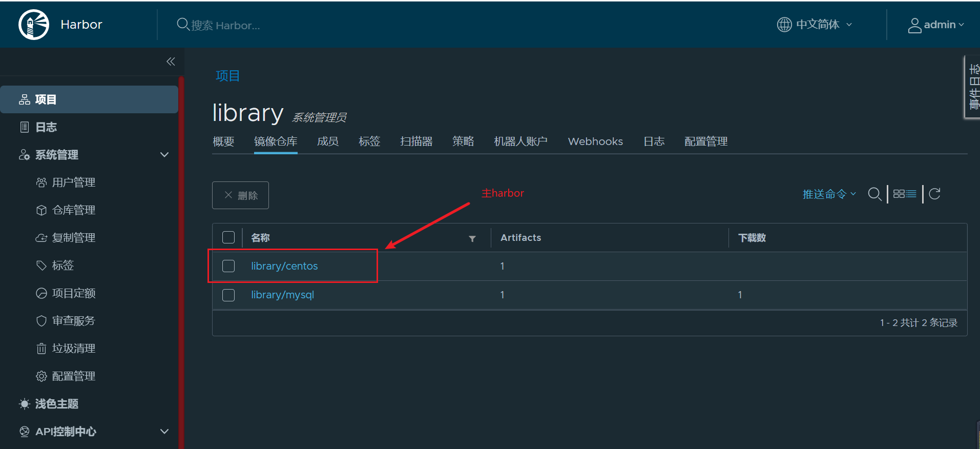The width and height of the screenshot is (980, 449).
Task: Click the 搜索 Harbor search field
Action: [225, 25]
